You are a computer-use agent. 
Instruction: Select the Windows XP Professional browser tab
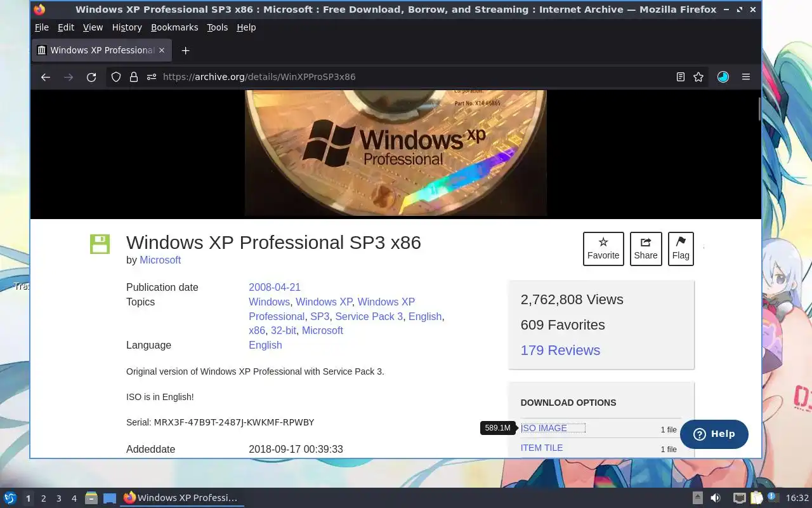[x=101, y=50]
